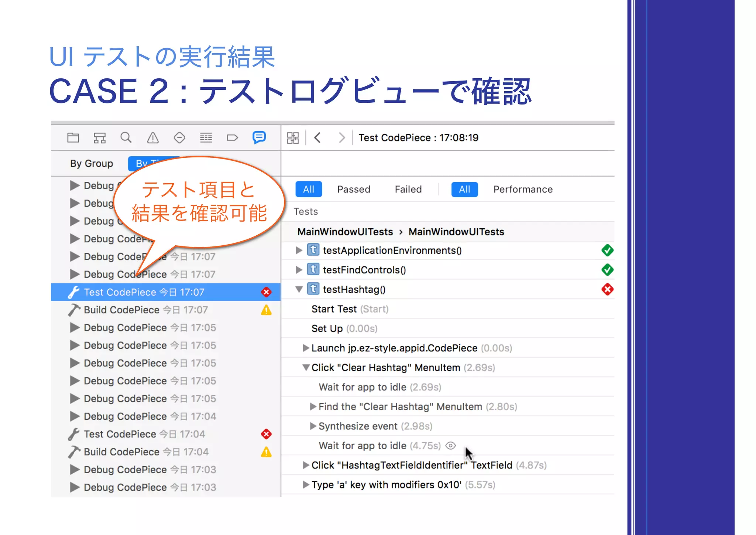Click the red error badge on Test CodePiece 17:07
The width and height of the screenshot is (756, 535).
pyautogui.click(x=266, y=292)
